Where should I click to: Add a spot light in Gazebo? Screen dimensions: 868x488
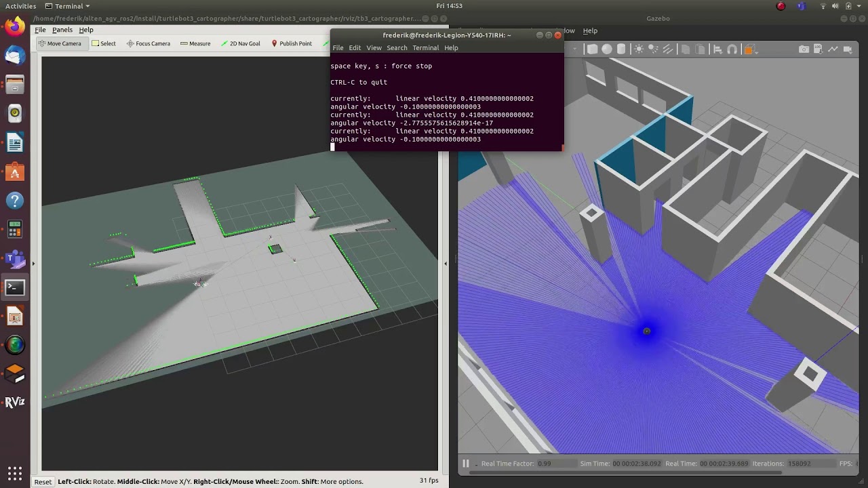click(x=654, y=49)
